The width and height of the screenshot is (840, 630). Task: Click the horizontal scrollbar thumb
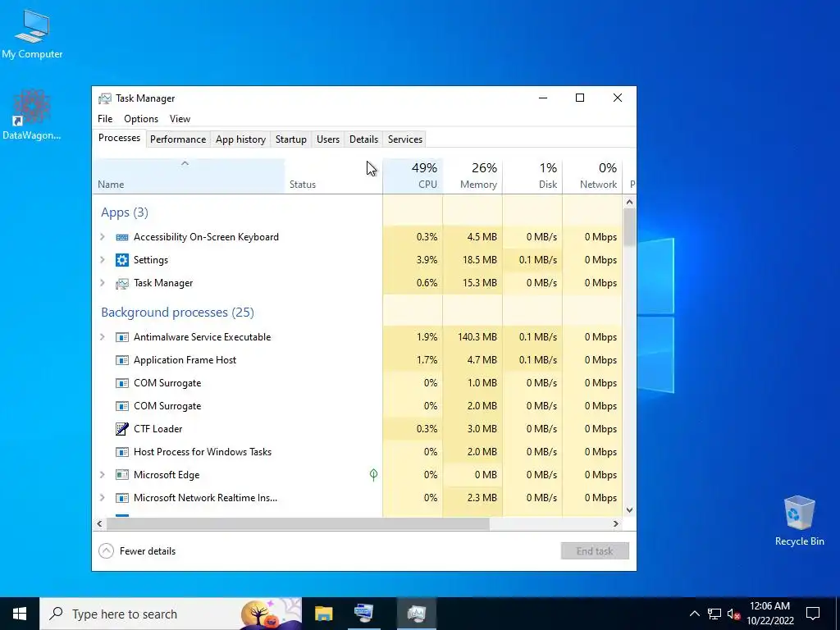[x=298, y=524]
